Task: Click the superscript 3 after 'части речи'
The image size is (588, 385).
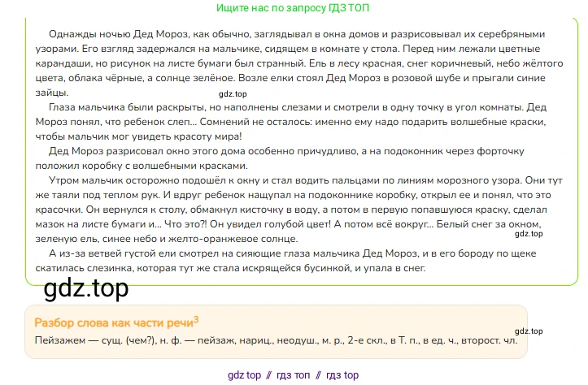Action: [x=196, y=319]
